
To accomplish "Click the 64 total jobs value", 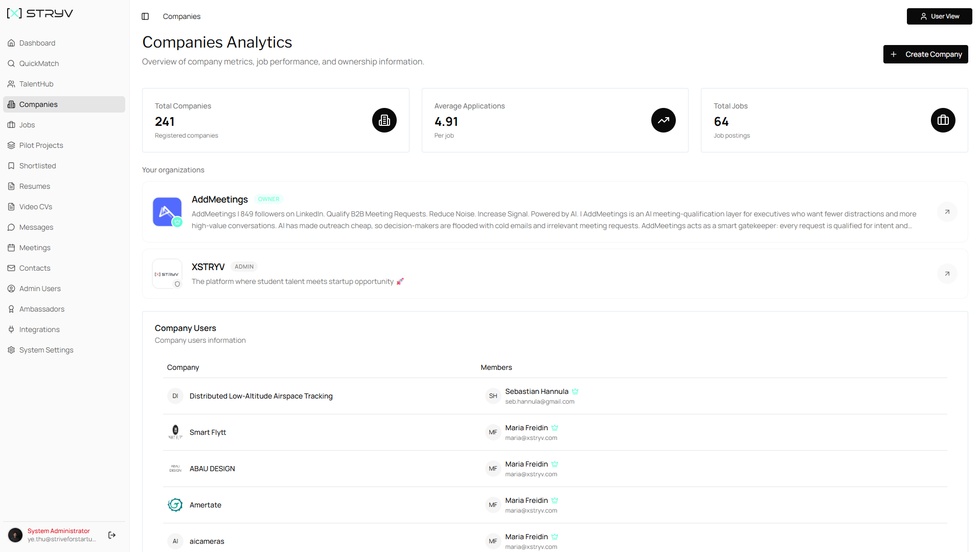I will click(x=721, y=122).
